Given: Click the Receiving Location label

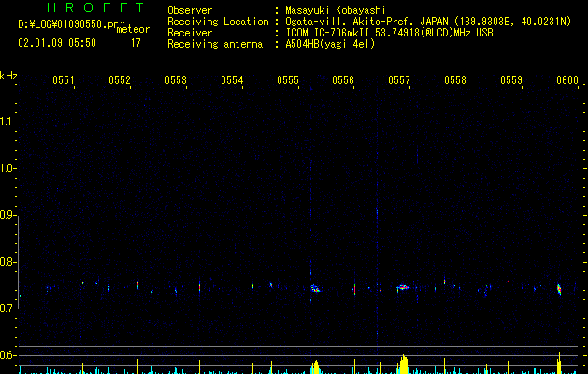Looking at the screenshot, I should click(x=218, y=22).
